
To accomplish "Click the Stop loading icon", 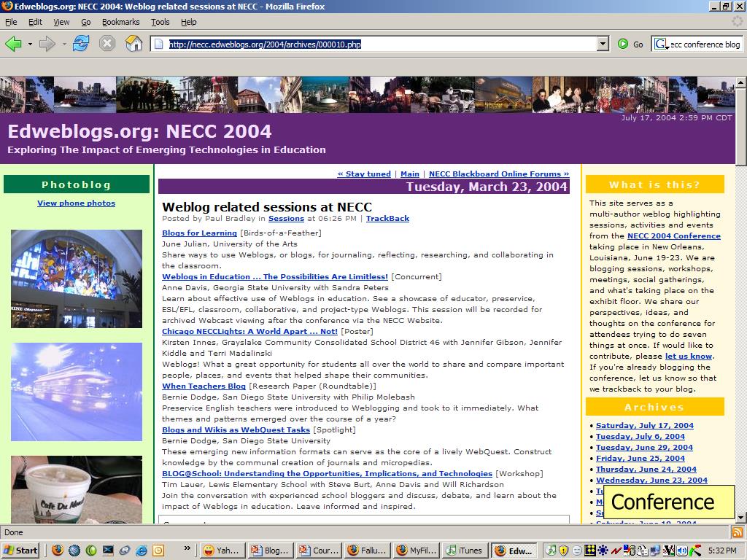I will click(x=107, y=44).
